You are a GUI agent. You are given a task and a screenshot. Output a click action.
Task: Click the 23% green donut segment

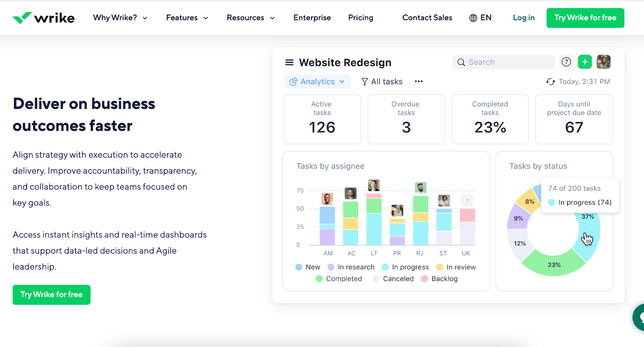[554, 264]
